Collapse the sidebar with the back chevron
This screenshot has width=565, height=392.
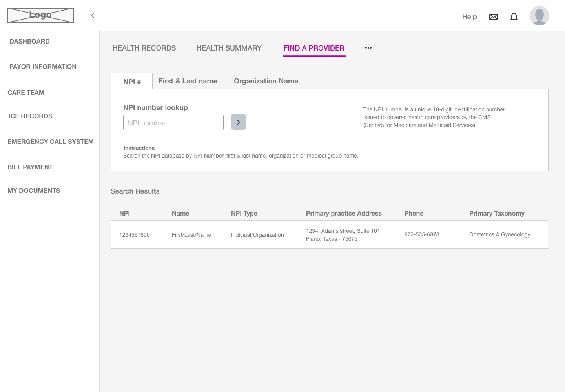point(92,15)
